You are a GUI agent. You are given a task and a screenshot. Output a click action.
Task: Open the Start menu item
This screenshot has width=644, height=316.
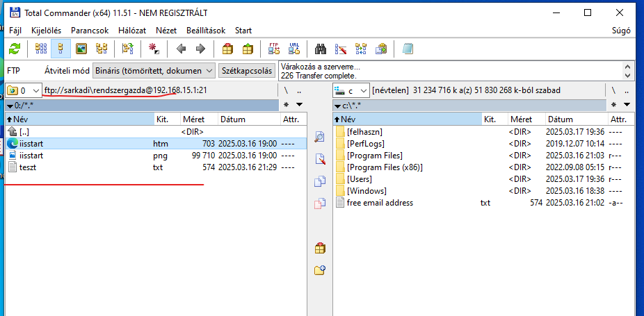(243, 31)
